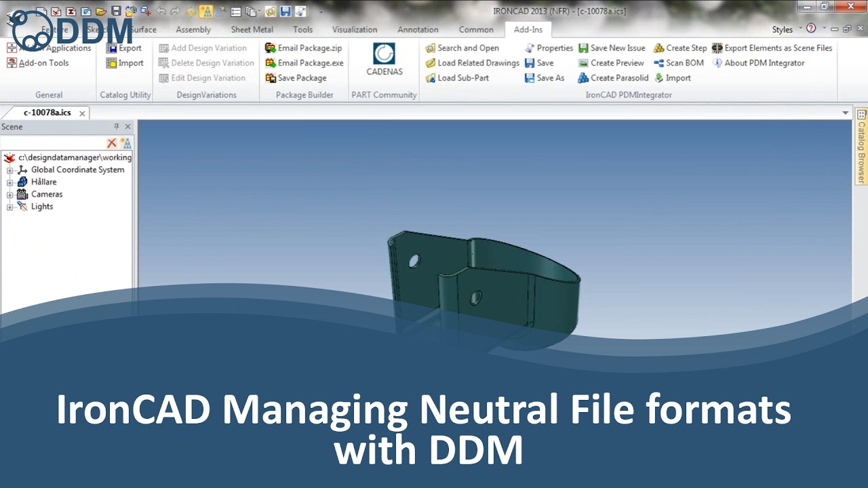868x488 pixels.
Task: Expand the Lights tree node
Action: 10,207
